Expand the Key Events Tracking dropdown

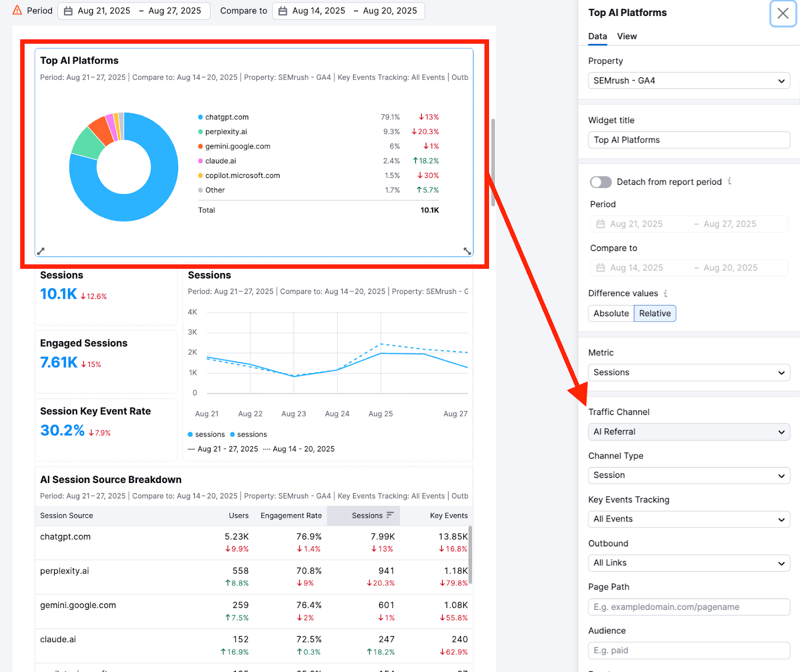pos(689,519)
